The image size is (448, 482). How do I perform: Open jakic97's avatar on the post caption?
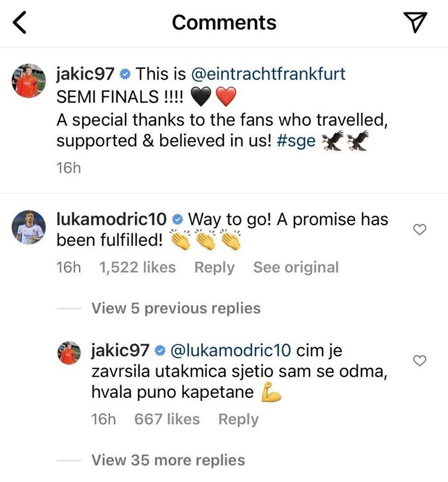(x=29, y=81)
